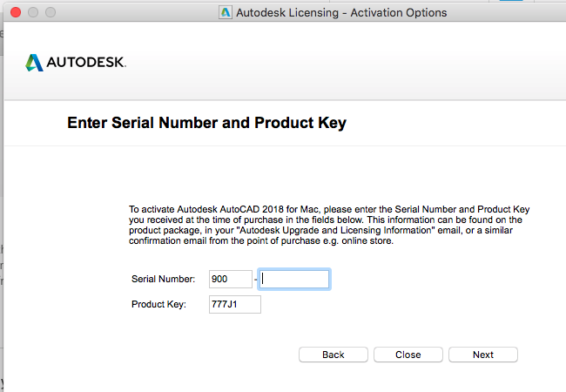Go back with the Back button
This screenshot has width=566, height=392.
[x=334, y=355]
